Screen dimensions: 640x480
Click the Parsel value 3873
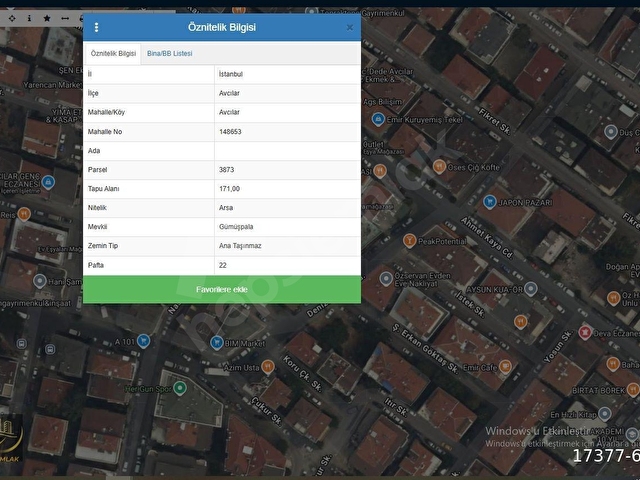(x=227, y=169)
